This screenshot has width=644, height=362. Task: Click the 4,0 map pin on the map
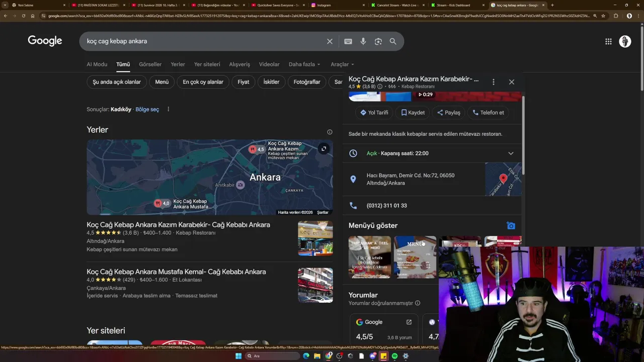162,203
